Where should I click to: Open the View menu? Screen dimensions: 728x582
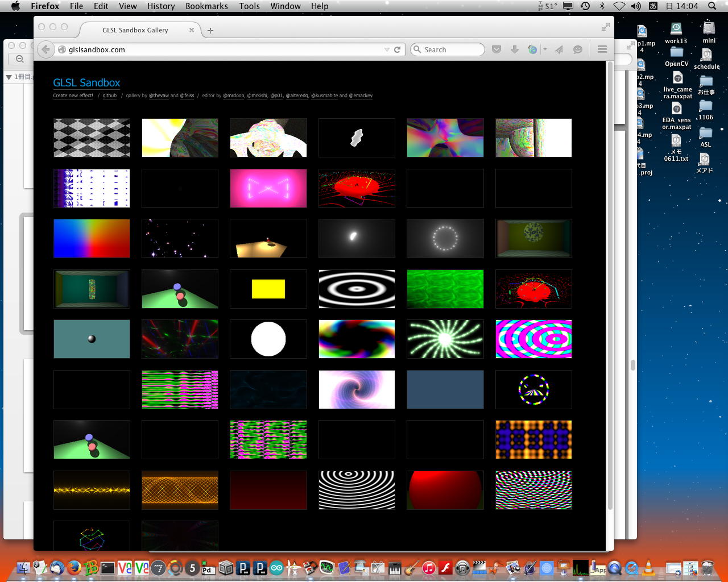coord(128,6)
